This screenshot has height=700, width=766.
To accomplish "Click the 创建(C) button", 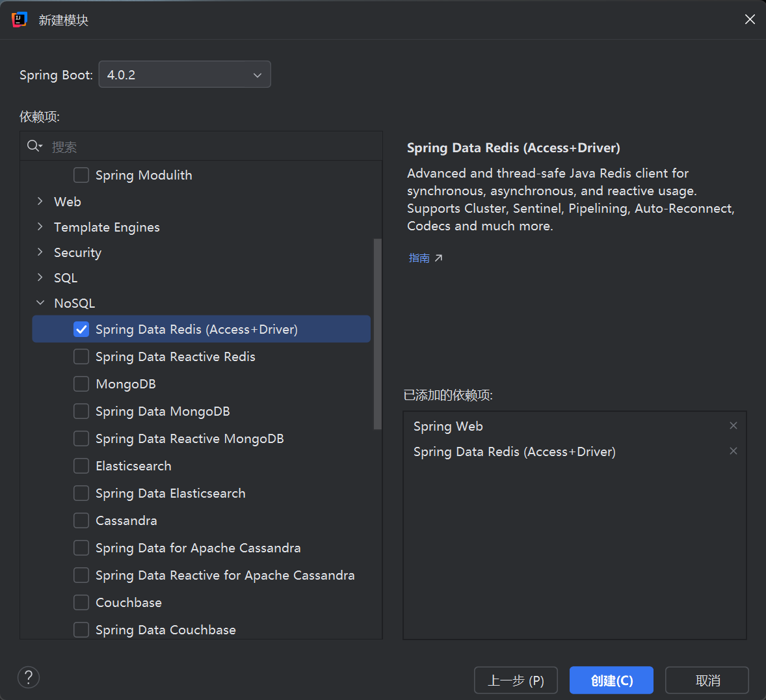I will tap(612, 680).
